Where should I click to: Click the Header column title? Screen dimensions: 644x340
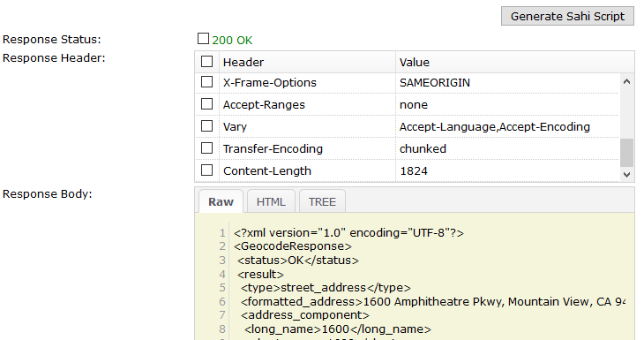tap(243, 62)
